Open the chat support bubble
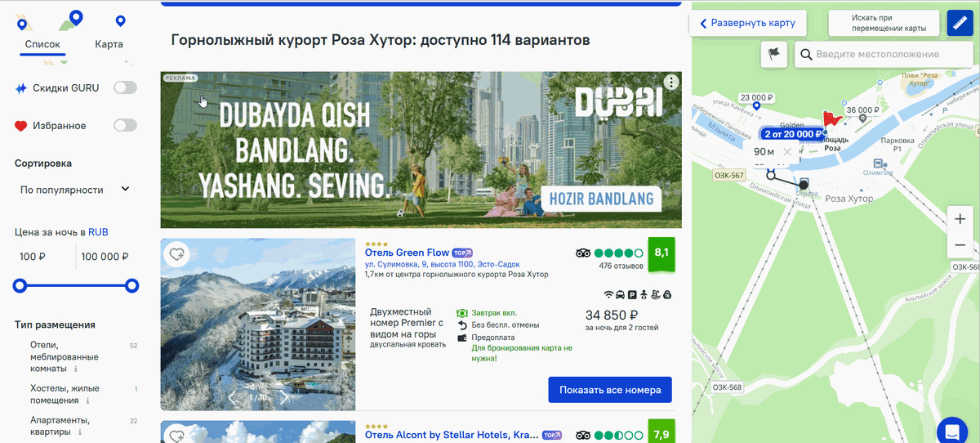The image size is (980, 443). [x=951, y=431]
